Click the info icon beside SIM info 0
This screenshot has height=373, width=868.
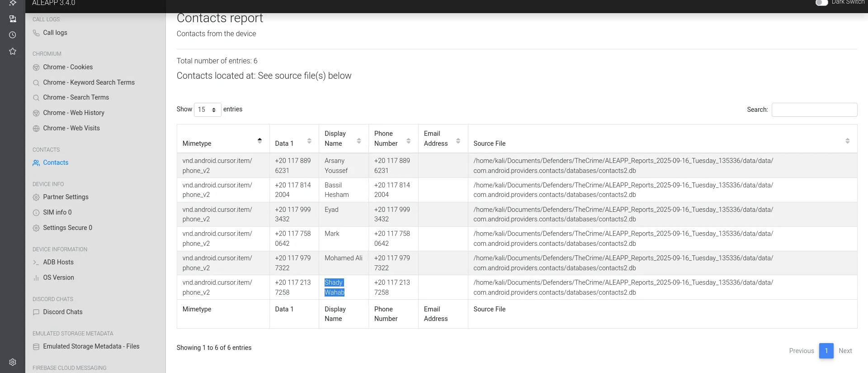click(36, 213)
